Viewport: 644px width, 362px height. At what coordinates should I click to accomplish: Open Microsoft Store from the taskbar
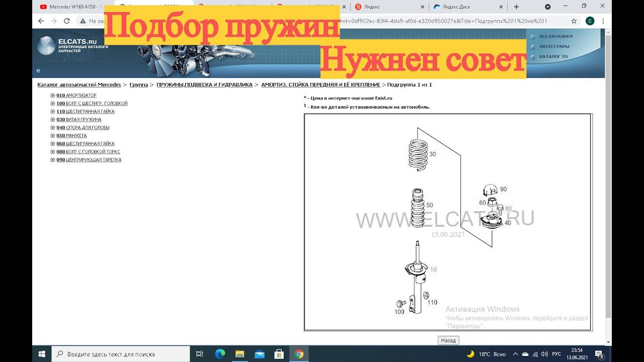point(279,353)
